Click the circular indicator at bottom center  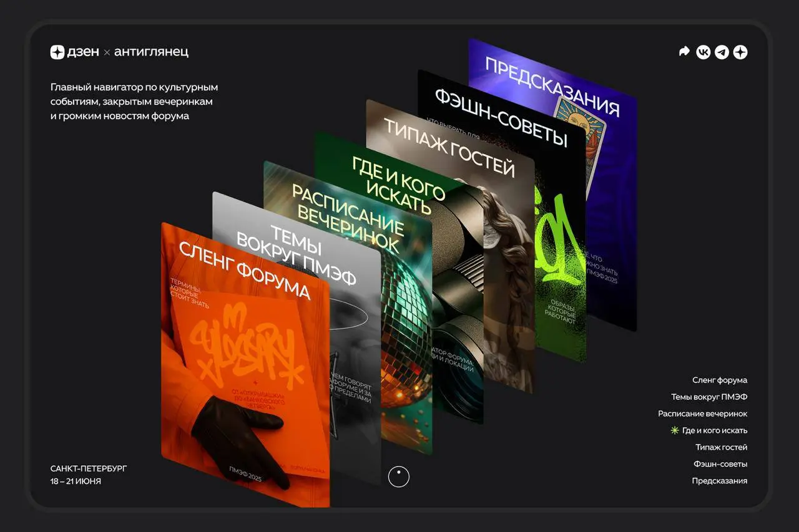[x=398, y=476]
